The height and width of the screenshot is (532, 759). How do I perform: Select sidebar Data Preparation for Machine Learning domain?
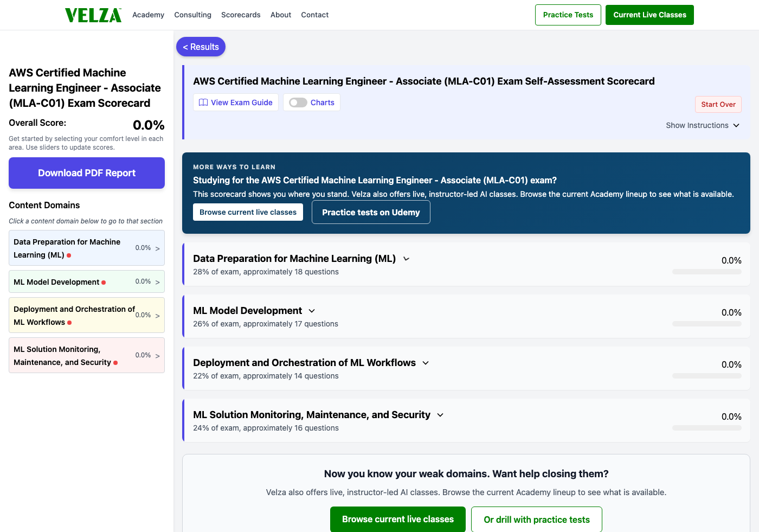(x=87, y=248)
